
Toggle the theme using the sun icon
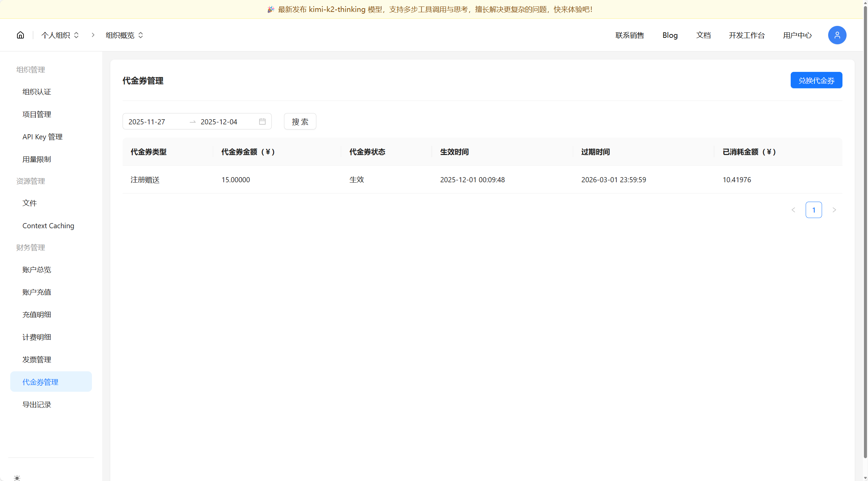click(18, 478)
